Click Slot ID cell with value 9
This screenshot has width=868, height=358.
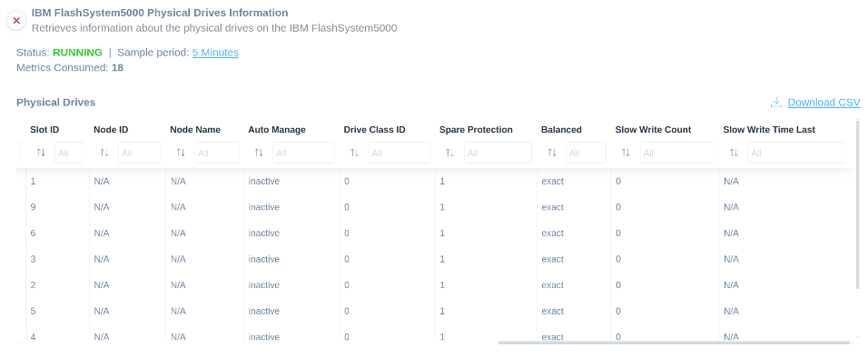pos(33,207)
